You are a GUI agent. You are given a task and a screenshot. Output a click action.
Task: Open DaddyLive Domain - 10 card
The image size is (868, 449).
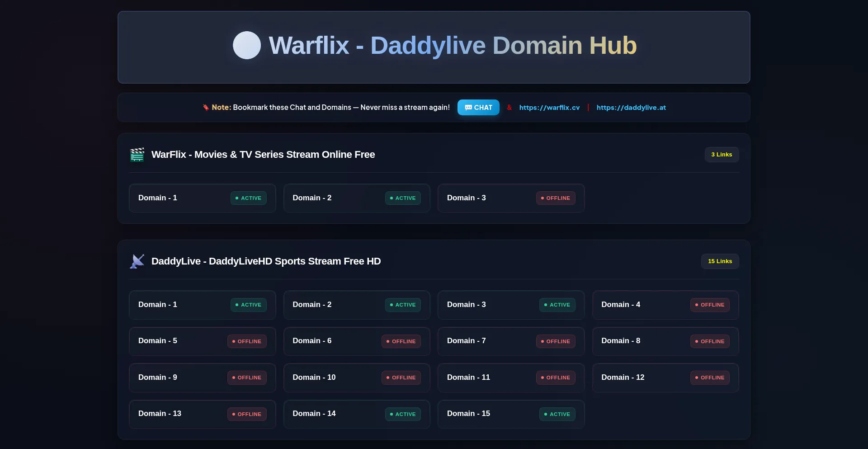tap(357, 378)
